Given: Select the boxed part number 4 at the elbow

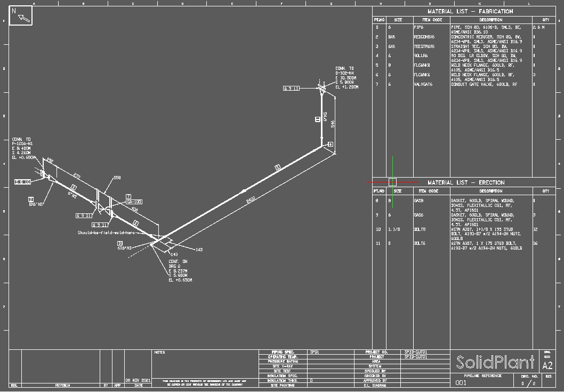Looking at the screenshot, I should [x=331, y=145].
